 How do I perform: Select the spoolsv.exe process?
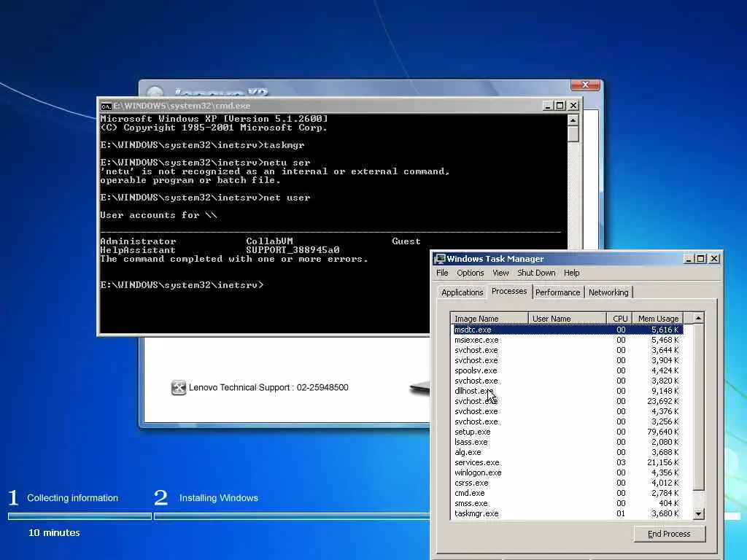476,370
